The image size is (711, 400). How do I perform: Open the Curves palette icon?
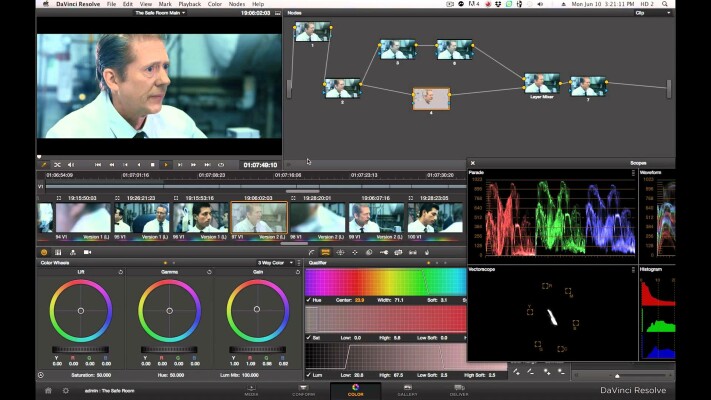pyautogui.click(x=312, y=252)
